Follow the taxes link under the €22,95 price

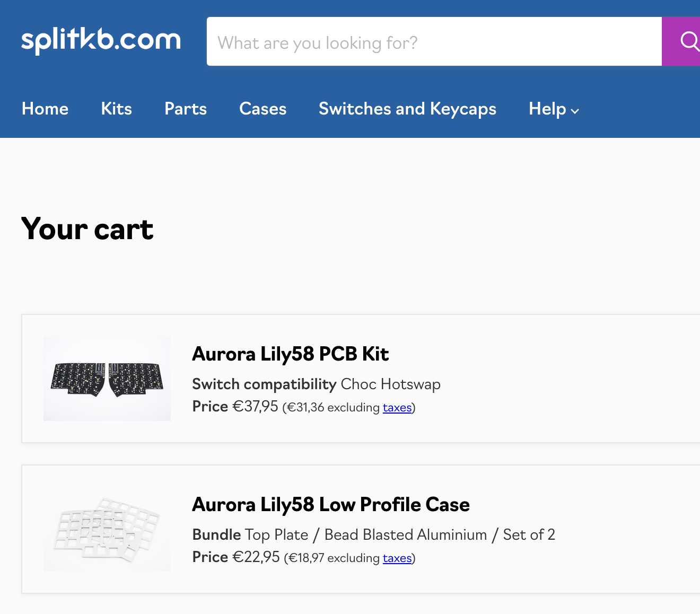click(x=397, y=558)
